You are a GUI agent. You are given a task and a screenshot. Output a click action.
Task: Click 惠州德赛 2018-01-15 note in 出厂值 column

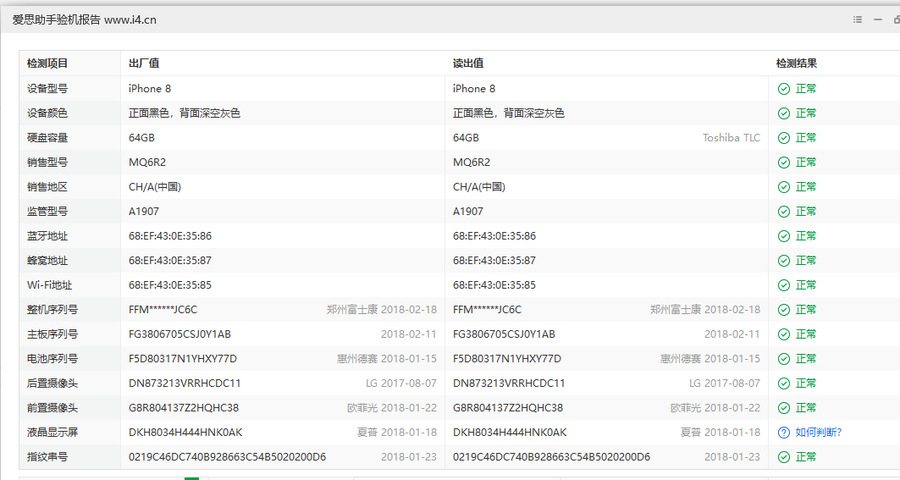(387, 359)
